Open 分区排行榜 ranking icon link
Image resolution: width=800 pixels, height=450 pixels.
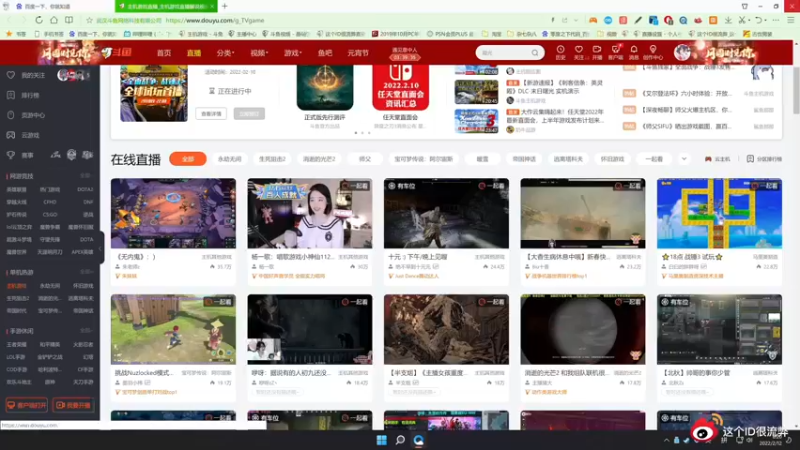(x=764, y=159)
